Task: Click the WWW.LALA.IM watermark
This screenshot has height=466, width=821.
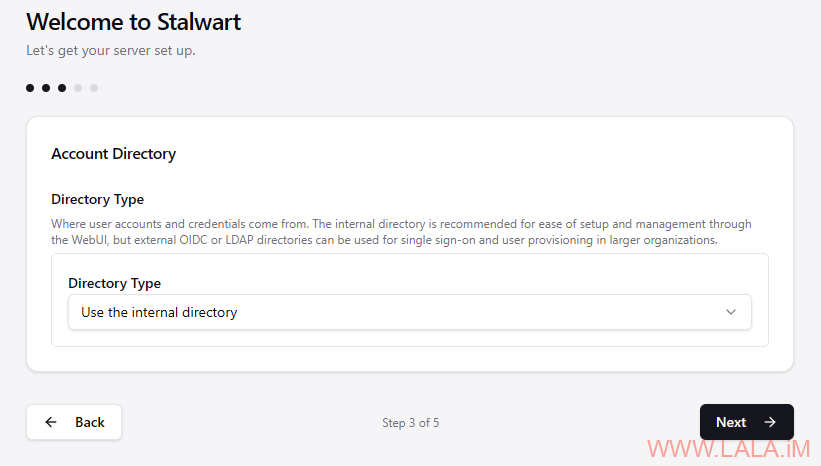Action: coord(729,449)
